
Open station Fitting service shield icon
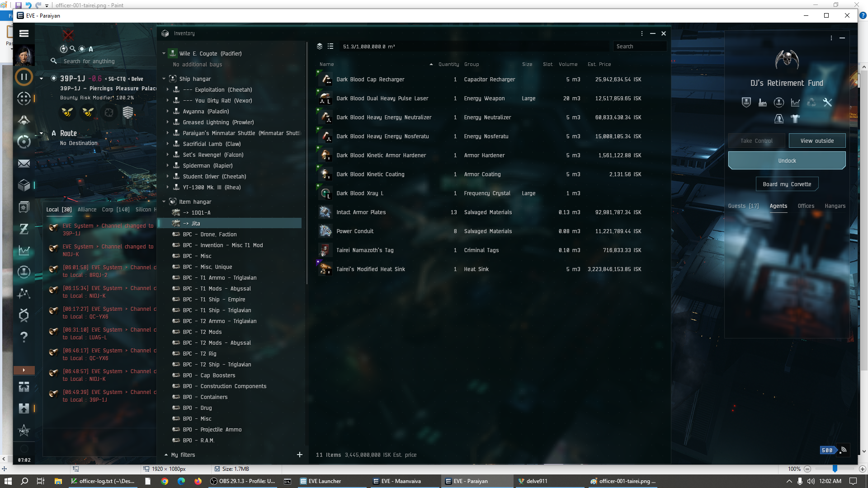(x=746, y=103)
